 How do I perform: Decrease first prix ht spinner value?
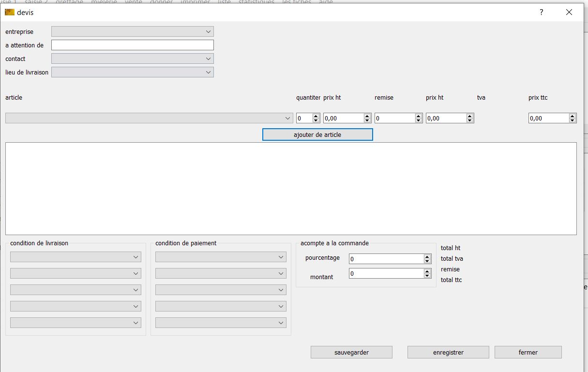[367, 120]
